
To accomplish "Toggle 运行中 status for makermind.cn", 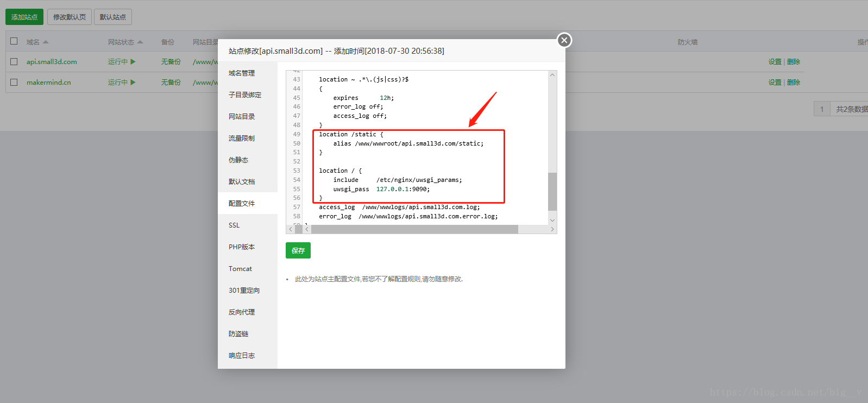I will coord(122,83).
